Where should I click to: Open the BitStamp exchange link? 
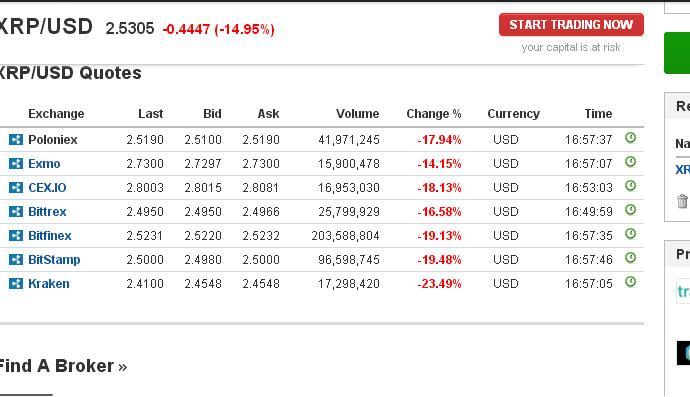pos(54,260)
